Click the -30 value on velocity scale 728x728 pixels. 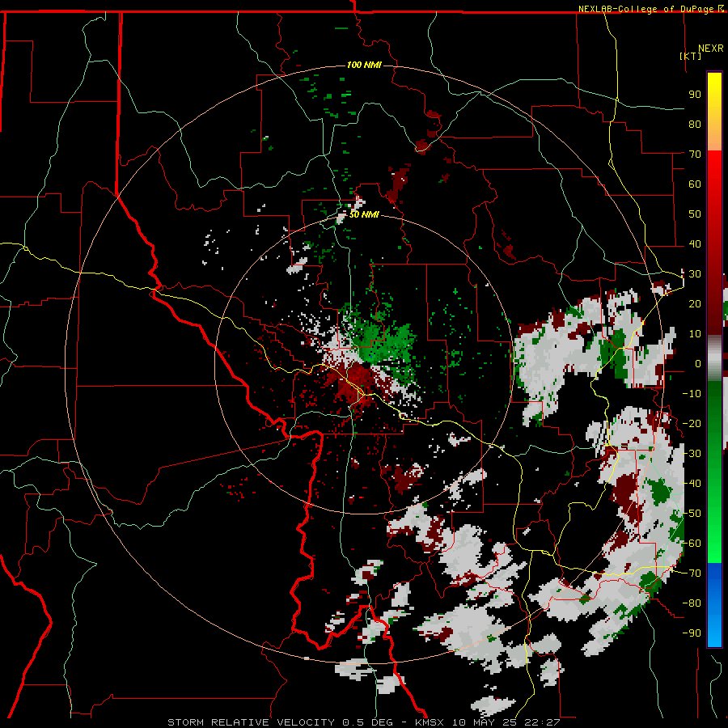coord(692,454)
